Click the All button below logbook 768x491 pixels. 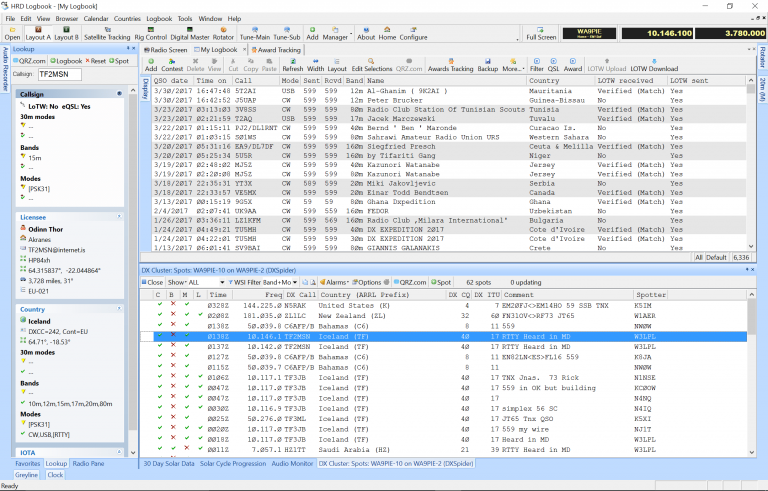pos(698,257)
